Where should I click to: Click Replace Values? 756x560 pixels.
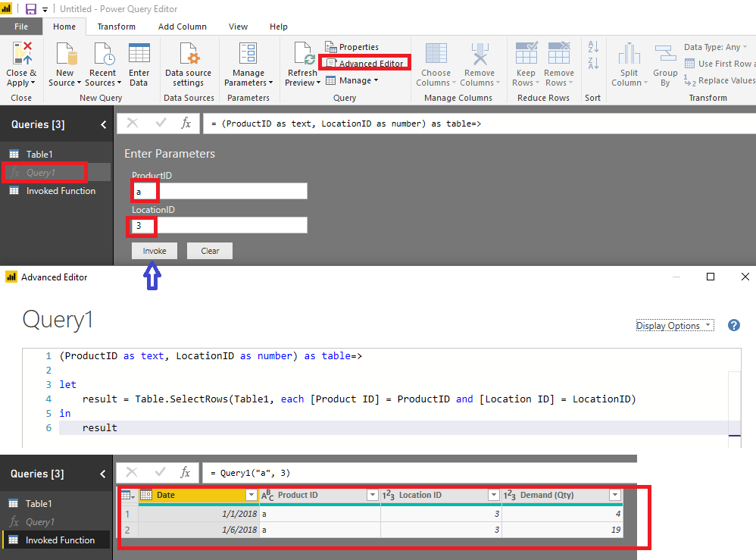720,80
